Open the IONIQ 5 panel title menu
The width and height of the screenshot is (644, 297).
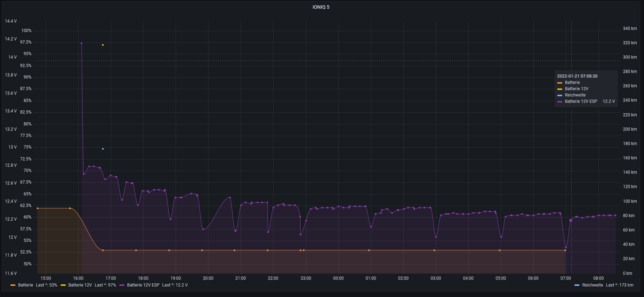point(321,7)
